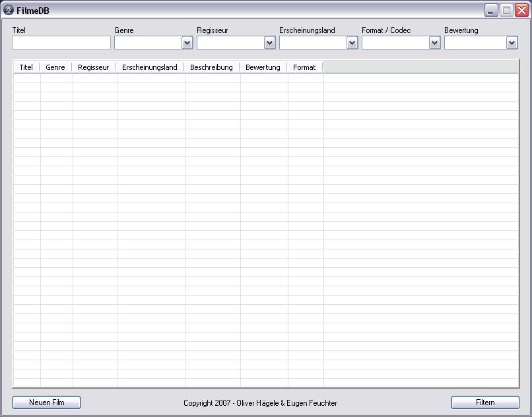The width and height of the screenshot is (532, 417).
Task: Click the Beschreibung column header
Action: (x=211, y=67)
